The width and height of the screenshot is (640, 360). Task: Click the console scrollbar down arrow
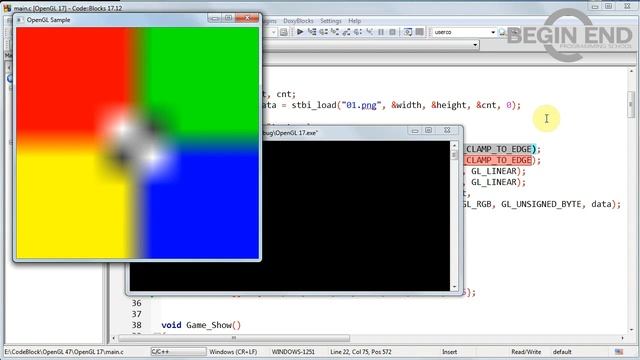pyautogui.click(x=454, y=287)
